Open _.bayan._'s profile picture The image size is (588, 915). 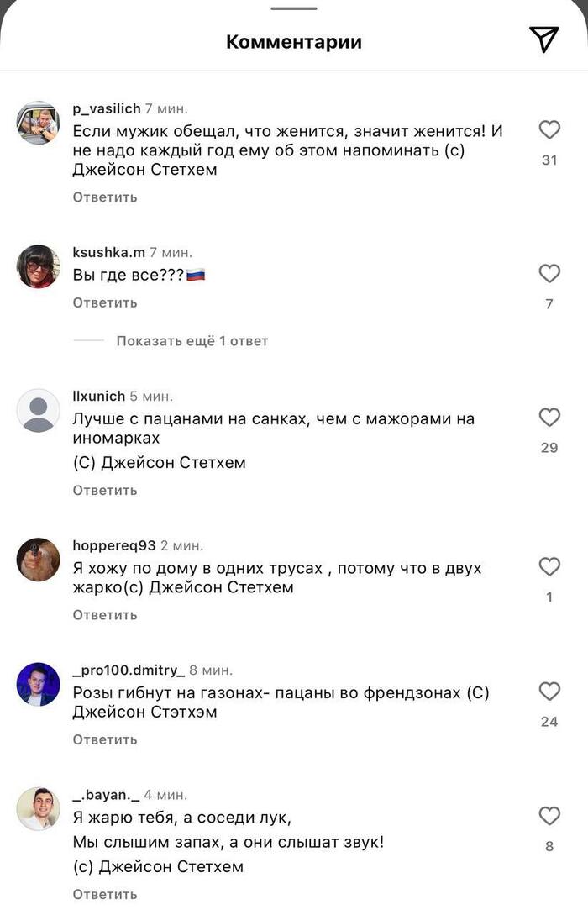pyautogui.click(x=39, y=809)
